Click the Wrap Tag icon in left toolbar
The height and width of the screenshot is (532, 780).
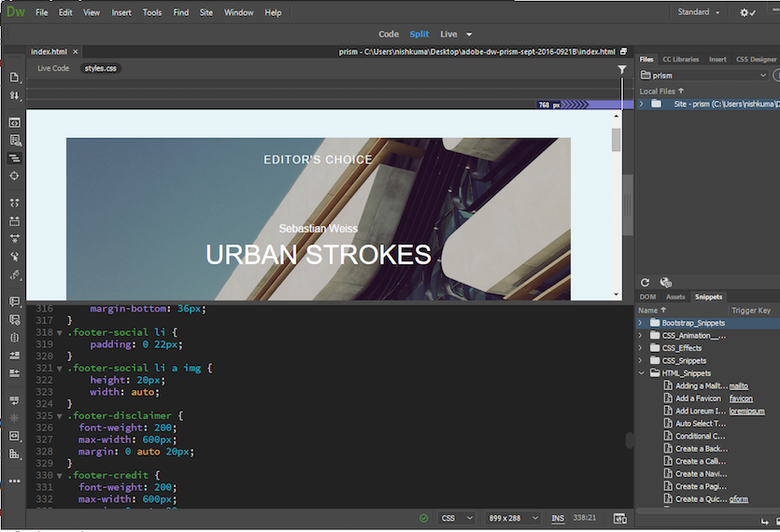click(x=14, y=400)
